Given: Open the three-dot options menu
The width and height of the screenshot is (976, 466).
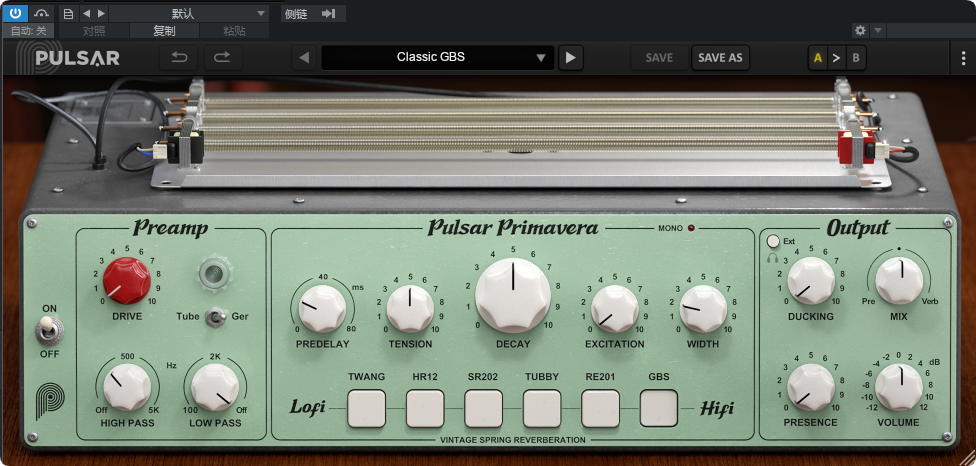Looking at the screenshot, I should pos(964,58).
